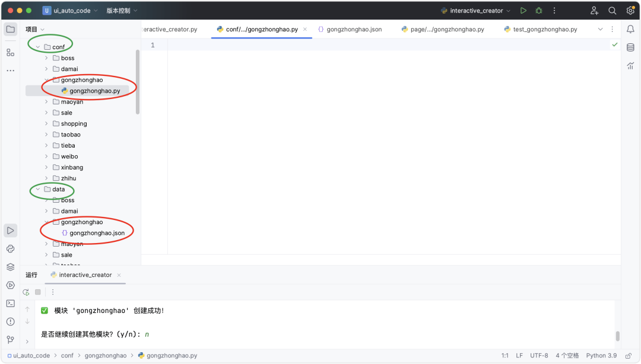Screen dimensions: 641x364
Task: Open the Structure tool window icon
Action: tap(11, 53)
